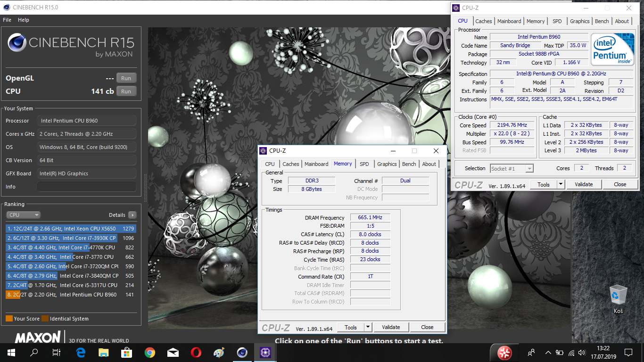Select Core i7-3840QM ranking row
Viewport: 644px width, 362px height.
(x=71, y=276)
